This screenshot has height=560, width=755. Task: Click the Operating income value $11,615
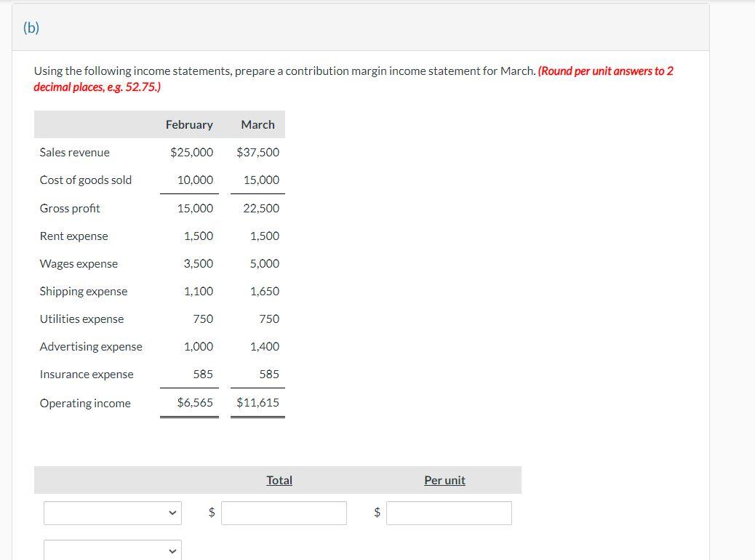coord(258,402)
